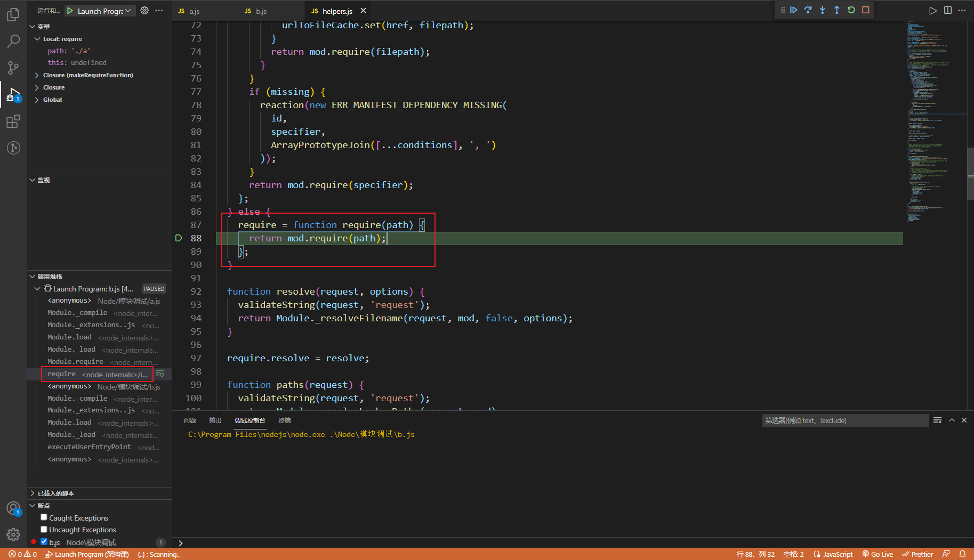Click the debug Step Over button
The image size is (974, 560).
pos(808,10)
